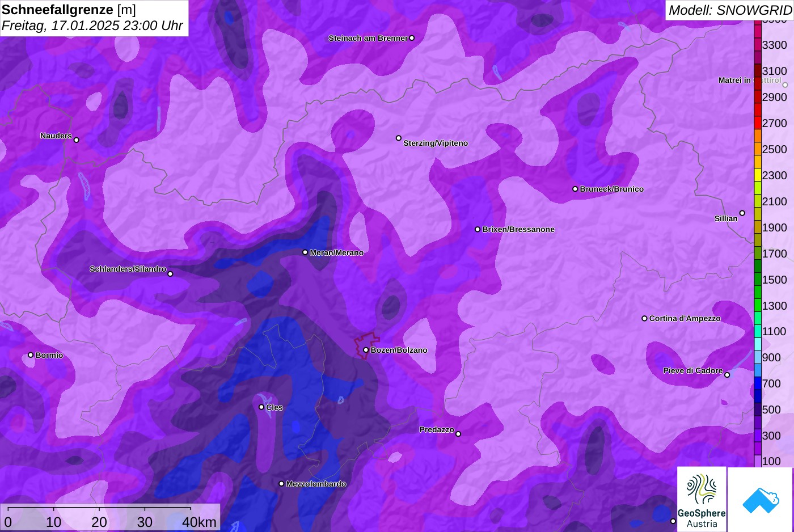Click the legend value 900

771,357
